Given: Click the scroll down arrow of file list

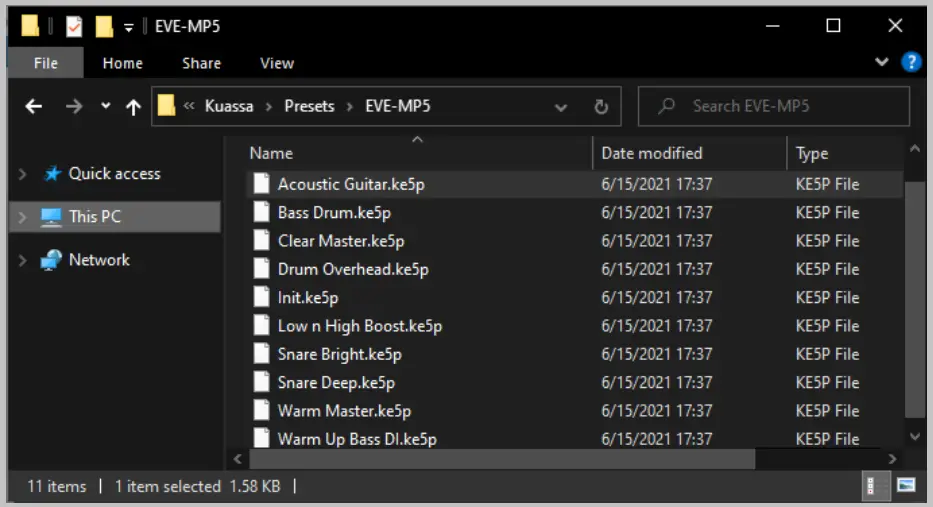Looking at the screenshot, I should 915,437.
